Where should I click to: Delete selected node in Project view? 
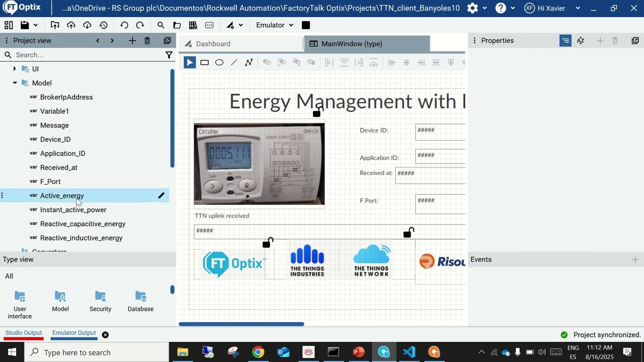click(x=147, y=41)
